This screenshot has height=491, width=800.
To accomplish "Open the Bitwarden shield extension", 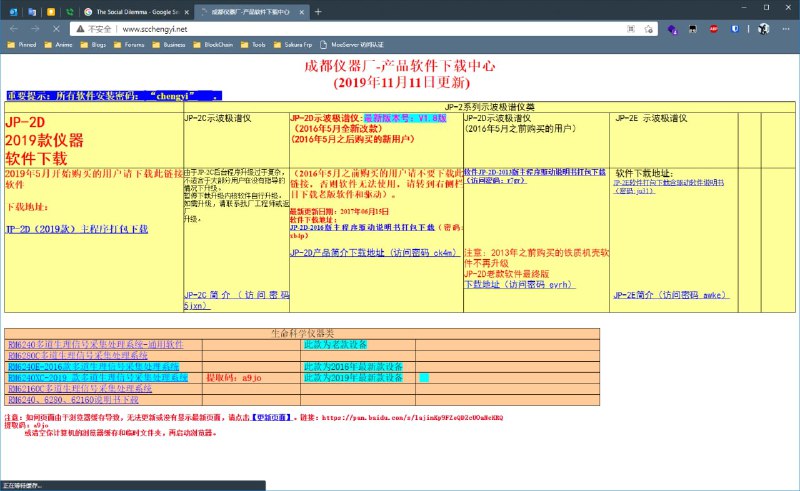I will point(735,29).
